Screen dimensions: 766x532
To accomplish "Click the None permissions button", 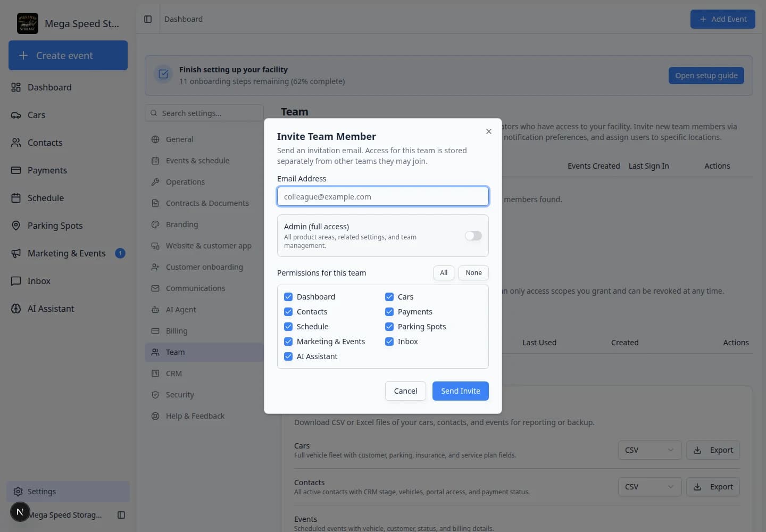I will (473, 273).
